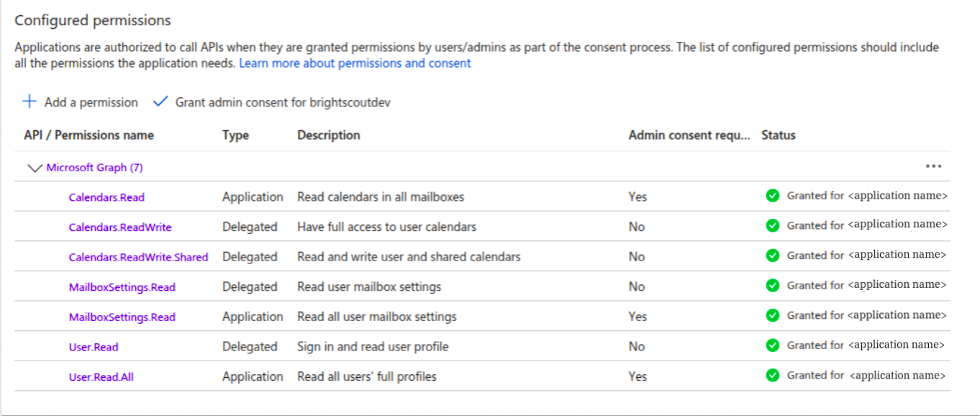Click the granted icon on MailboxSettings.Read Application row
Image resolution: width=980 pixels, height=416 pixels.
coord(771,316)
